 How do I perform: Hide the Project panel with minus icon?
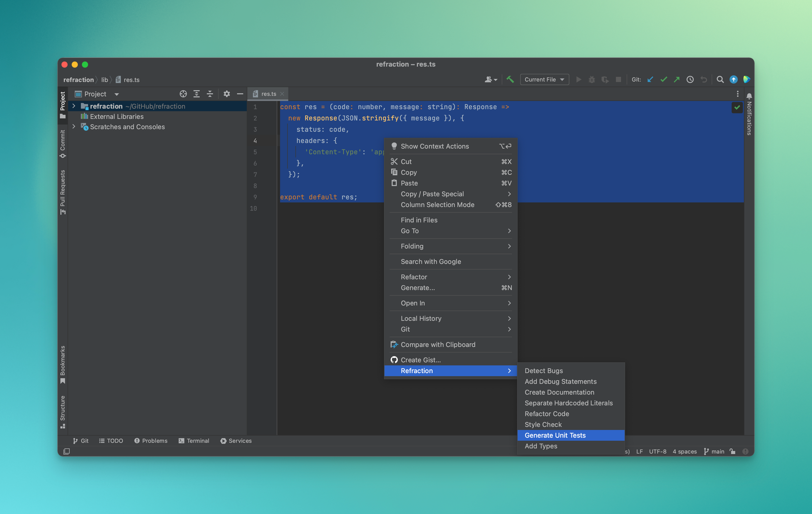240,94
